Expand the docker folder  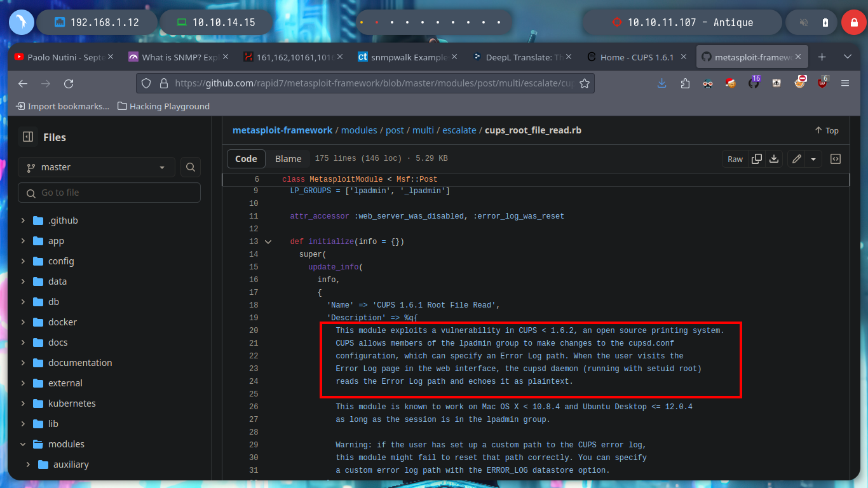(23, 322)
